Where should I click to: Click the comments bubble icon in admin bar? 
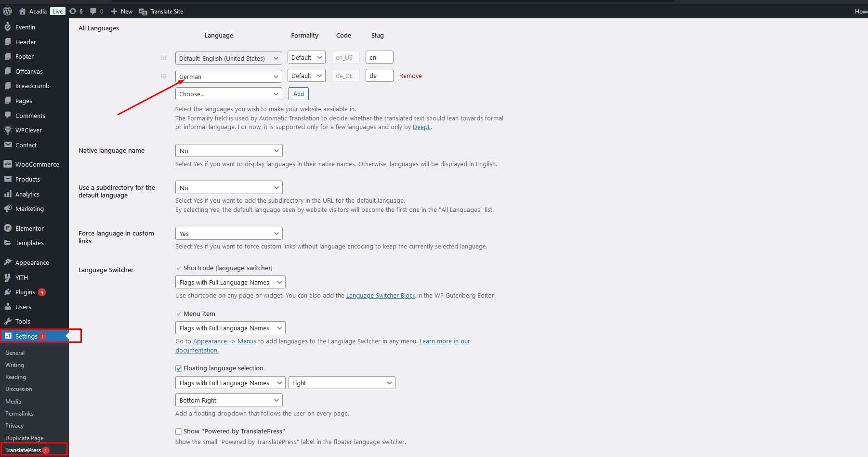[x=93, y=11]
